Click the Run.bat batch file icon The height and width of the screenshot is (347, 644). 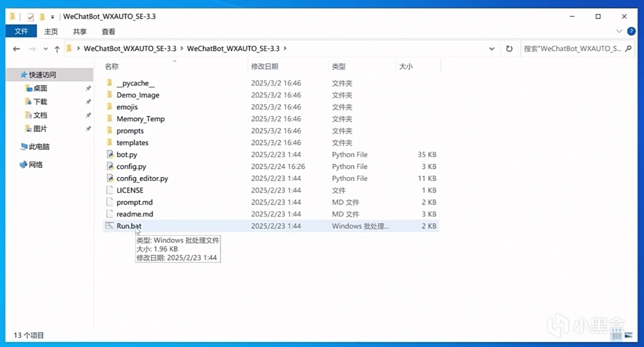point(110,226)
